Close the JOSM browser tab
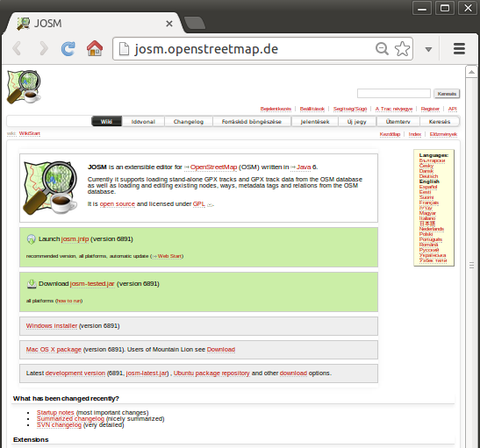This screenshot has width=480, height=448. [x=169, y=24]
